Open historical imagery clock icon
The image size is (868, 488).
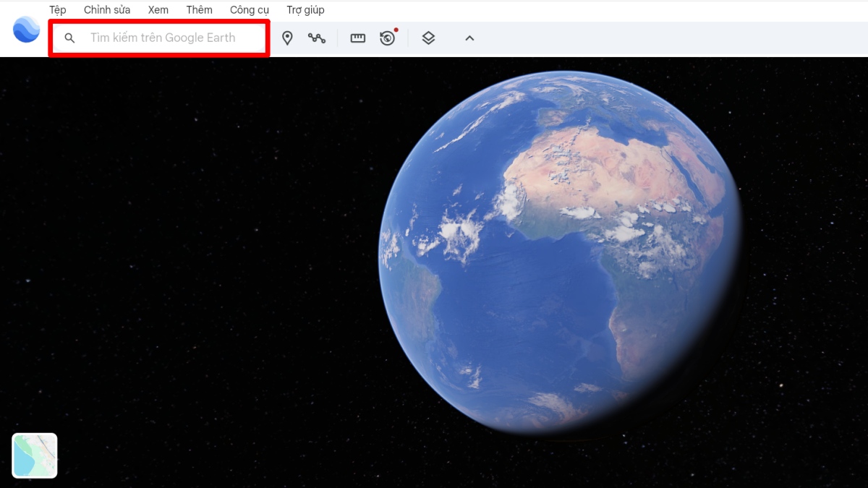[388, 38]
